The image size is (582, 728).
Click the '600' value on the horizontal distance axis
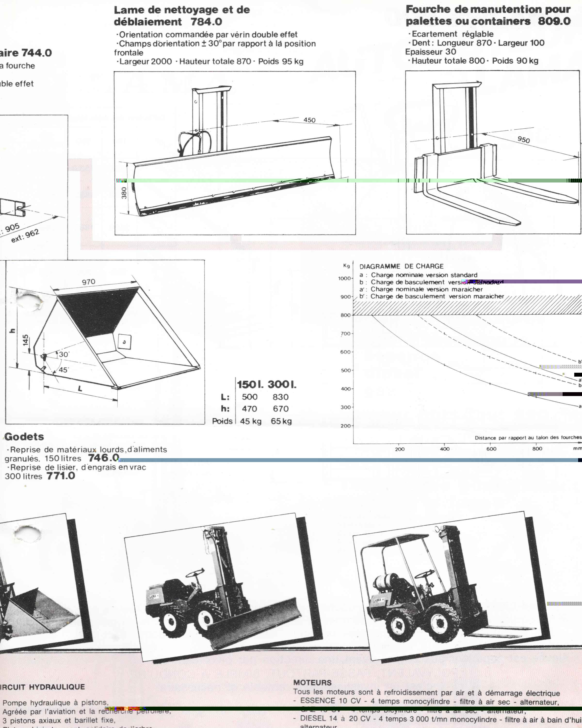tap(491, 449)
